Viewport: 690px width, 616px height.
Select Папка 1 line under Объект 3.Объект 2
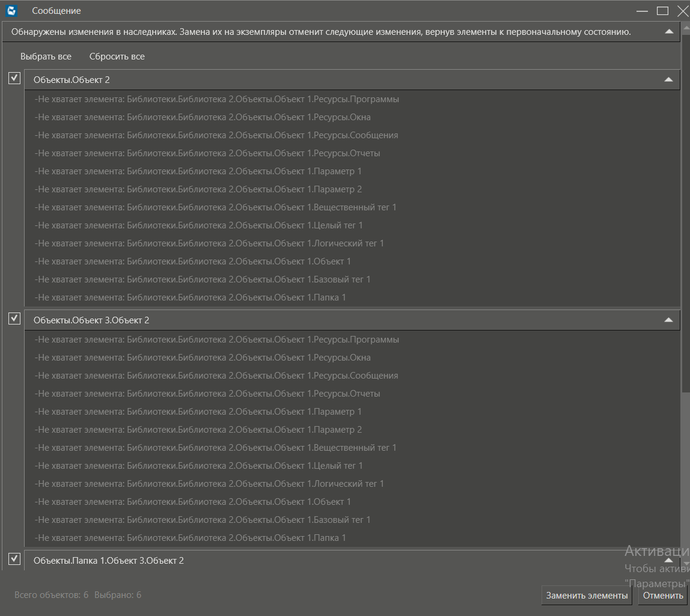coord(191,538)
